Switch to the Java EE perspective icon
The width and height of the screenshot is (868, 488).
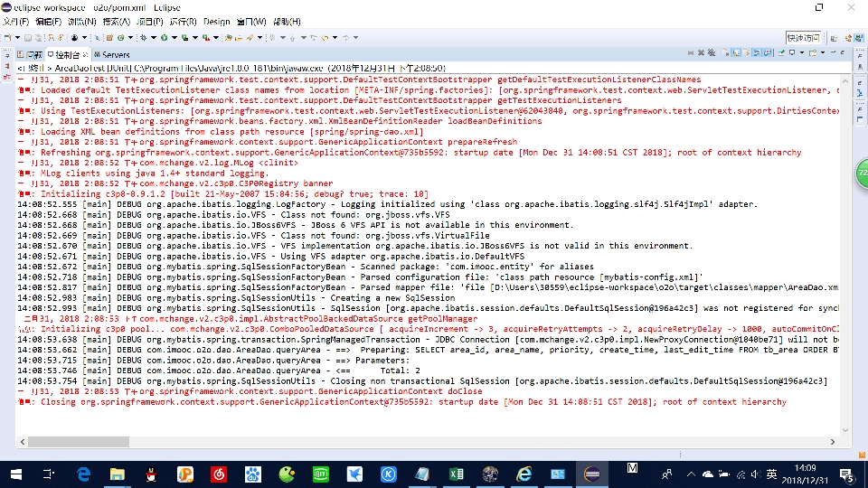[849, 38]
